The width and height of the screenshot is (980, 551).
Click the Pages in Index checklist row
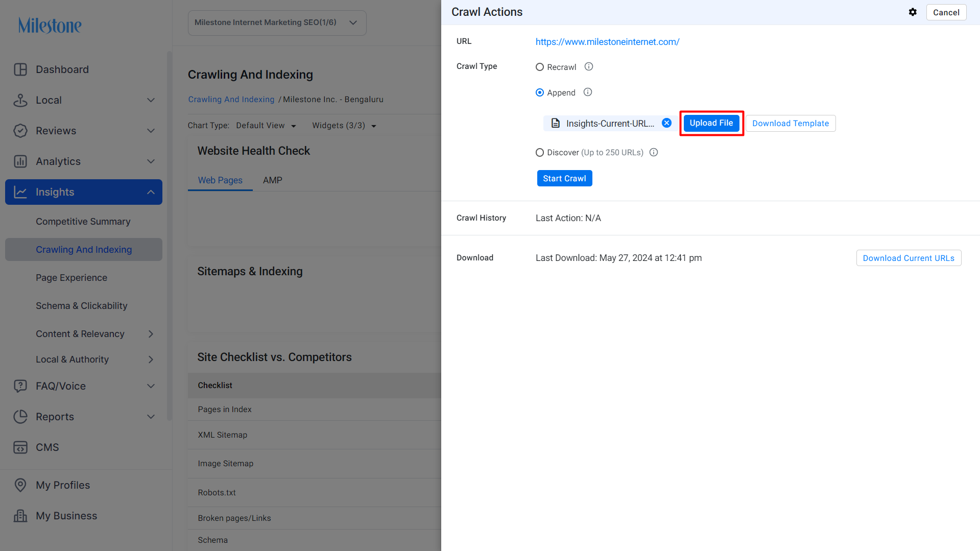click(x=315, y=410)
